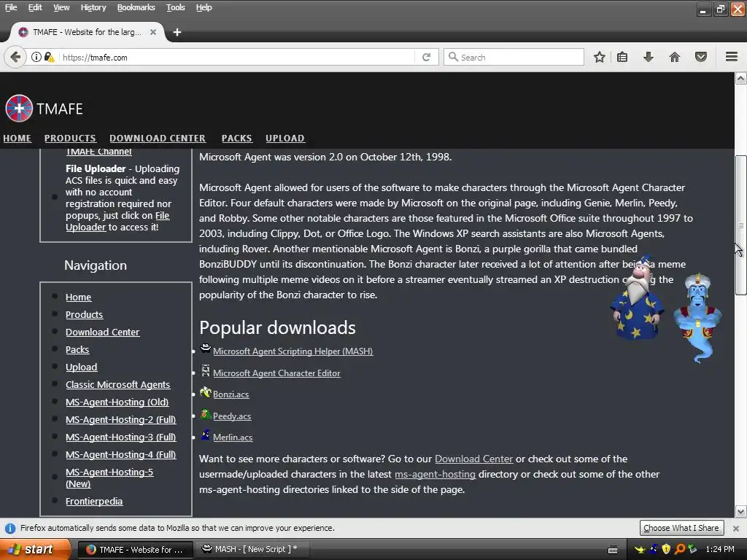Show bookmarks list icon in toolbar
Screen dimensions: 747x560
coord(622,57)
